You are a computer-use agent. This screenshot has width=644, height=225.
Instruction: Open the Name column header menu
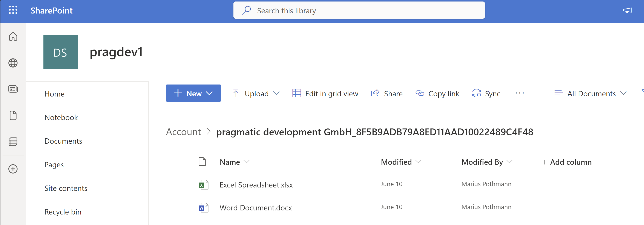(235, 162)
